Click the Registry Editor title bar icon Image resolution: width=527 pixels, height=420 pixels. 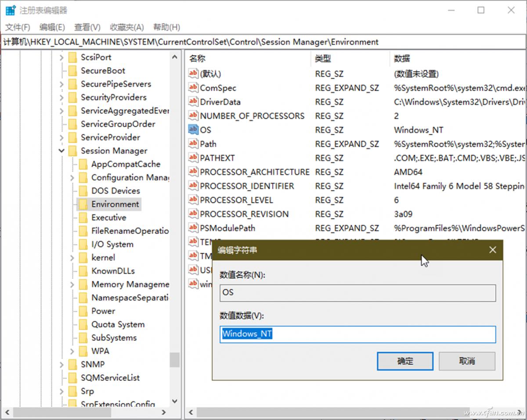pyautogui.click(x=10, y=10)
